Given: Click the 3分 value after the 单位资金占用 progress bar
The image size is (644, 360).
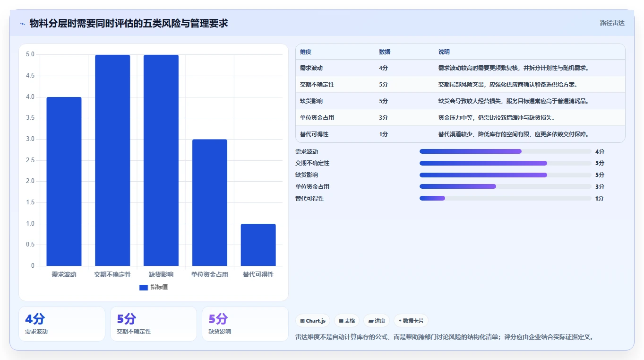Looking at the screenshot, I should tap(600, 187).
